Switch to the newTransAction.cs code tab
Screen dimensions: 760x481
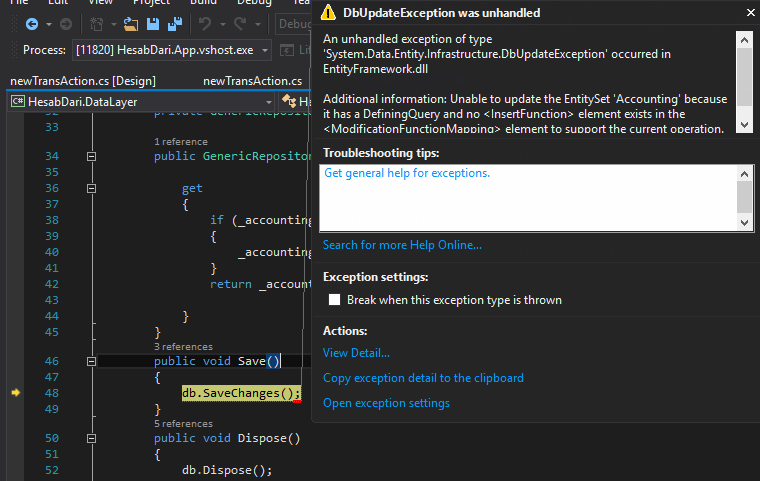(252, 80)
